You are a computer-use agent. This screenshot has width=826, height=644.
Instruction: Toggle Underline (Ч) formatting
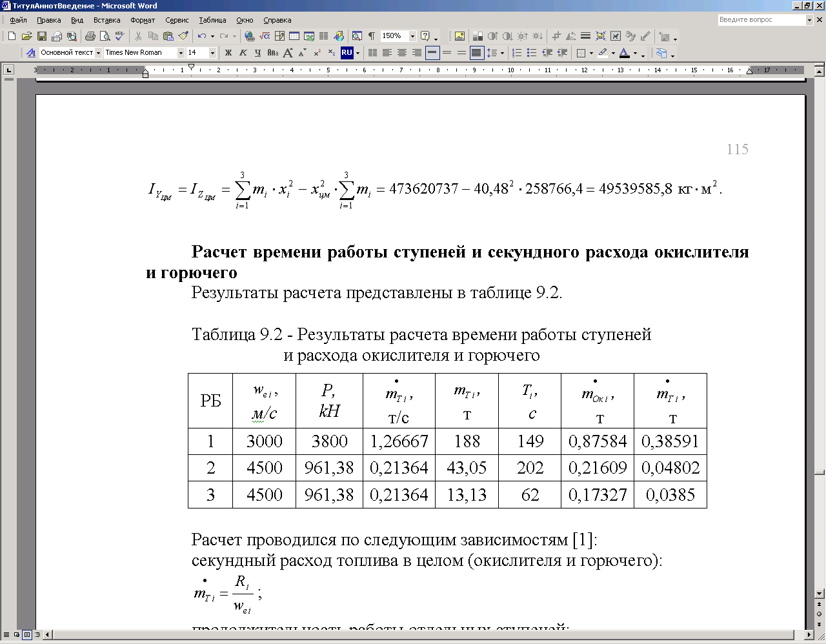tap(257, 52)
